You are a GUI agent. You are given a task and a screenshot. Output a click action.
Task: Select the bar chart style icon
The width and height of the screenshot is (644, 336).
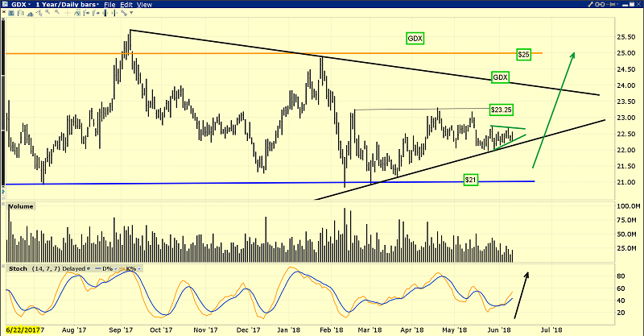pos(21,13)
